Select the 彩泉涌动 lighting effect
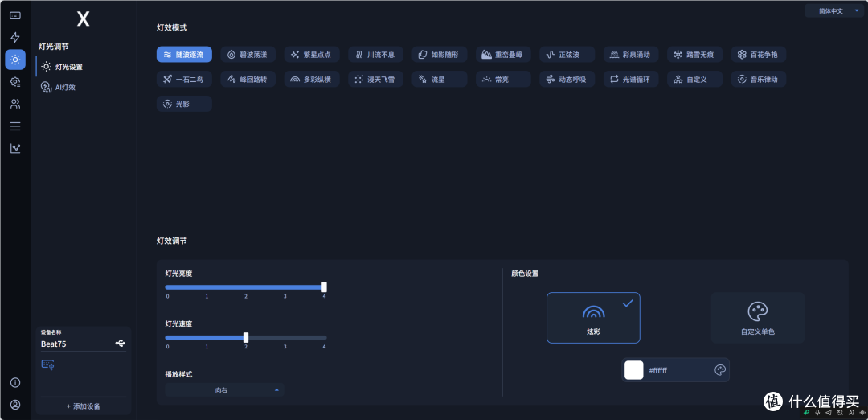The image size is (868, 420). pyautogui.click(x=631, y=54)
